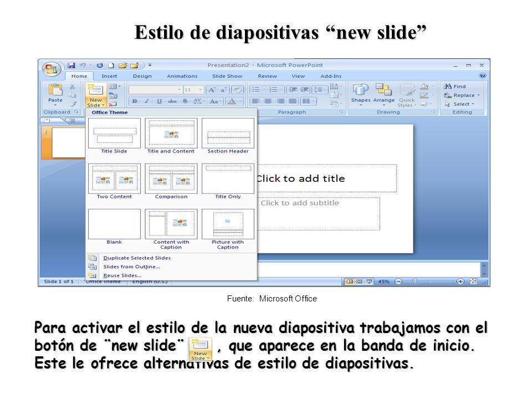The height and width of the screenshot is (399, 532).
Task: Open Shapes gallery dropdown
Action: pos(361,95)
